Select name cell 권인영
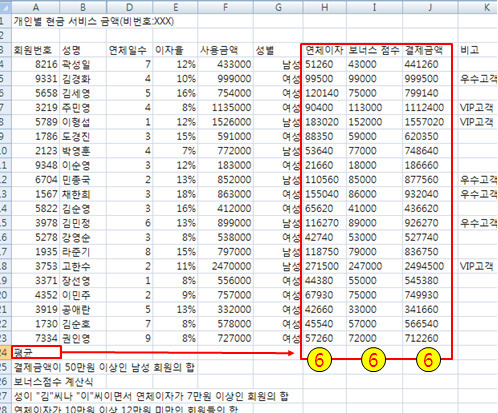This screenshot has width=498, height=413. coord(83,338)
